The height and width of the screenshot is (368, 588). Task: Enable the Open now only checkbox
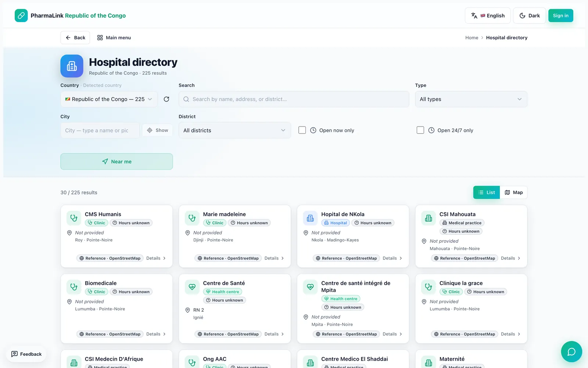click(302, 130)
